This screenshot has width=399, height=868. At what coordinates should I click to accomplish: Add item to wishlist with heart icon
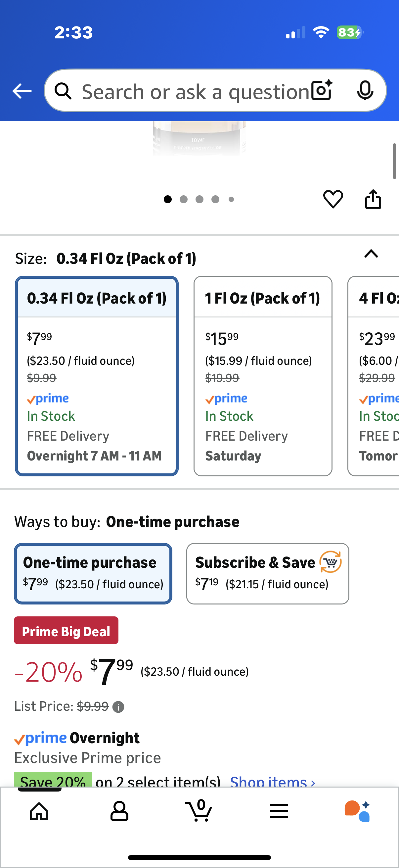[x=333, y=199]
